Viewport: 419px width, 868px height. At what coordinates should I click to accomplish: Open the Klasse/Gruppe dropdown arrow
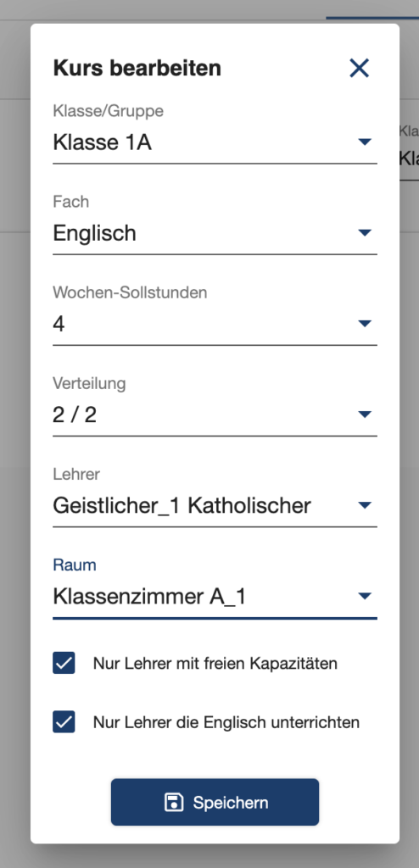click(364, 142)
